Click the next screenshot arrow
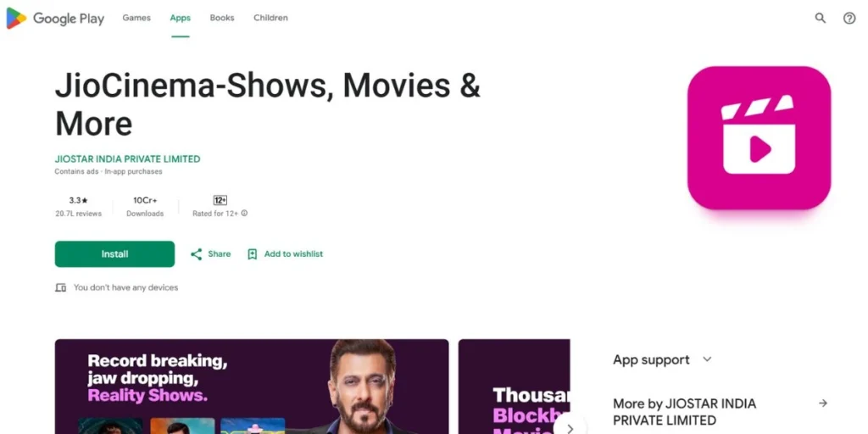Screen dimensions: 868x434 click(x=570, y=428)
